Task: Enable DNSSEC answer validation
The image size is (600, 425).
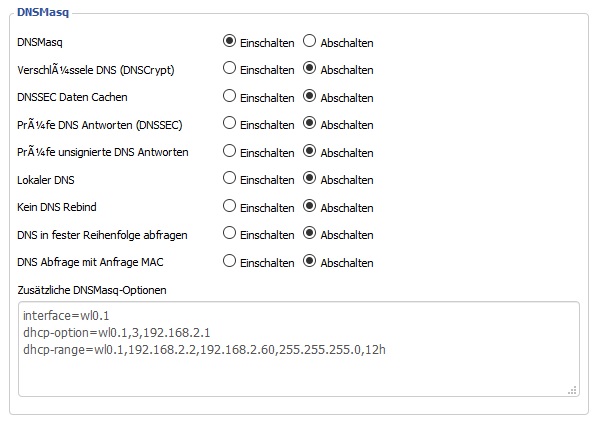Action: tap(229, 124)
